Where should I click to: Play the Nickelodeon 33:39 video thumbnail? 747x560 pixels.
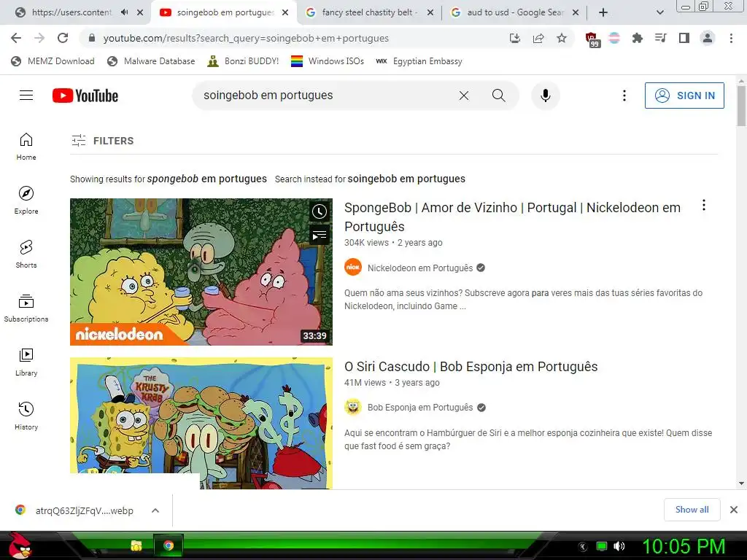(x=201, y=272)
